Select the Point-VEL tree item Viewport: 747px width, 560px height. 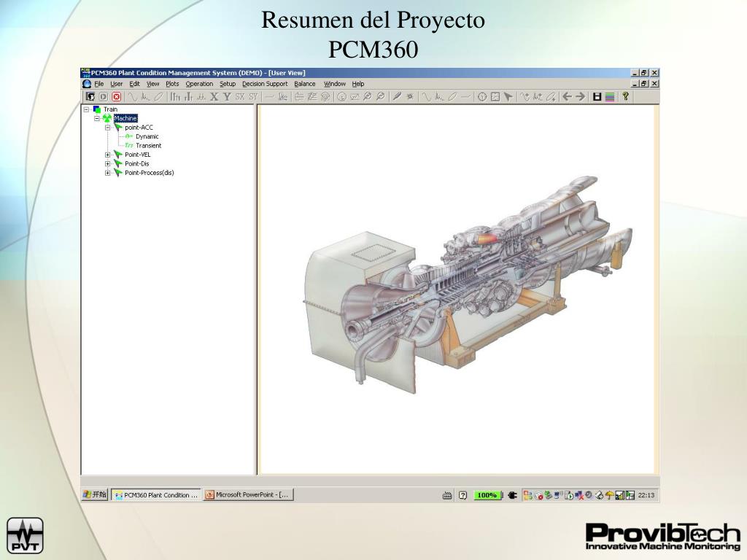point(138,155)
